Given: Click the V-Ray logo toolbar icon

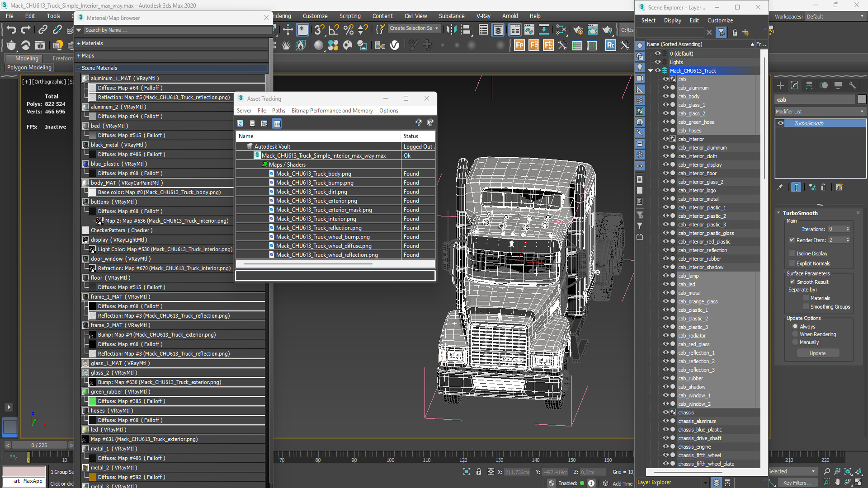Looking at the screenshot, I should tap(395, 45).
